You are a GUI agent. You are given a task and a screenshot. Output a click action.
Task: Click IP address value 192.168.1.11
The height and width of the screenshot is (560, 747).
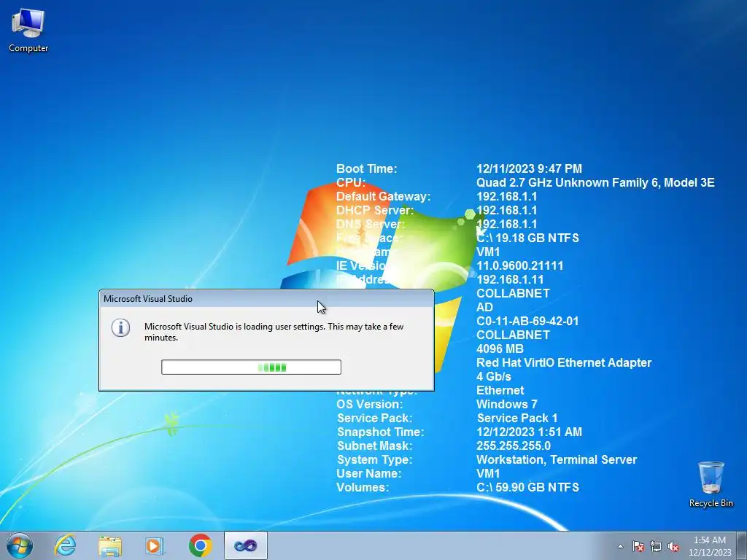510,279
